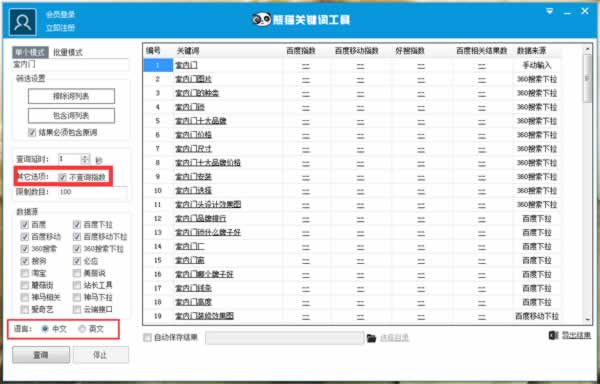Sort by 编号 column header
Screen dimensions: 600x384
153,50
